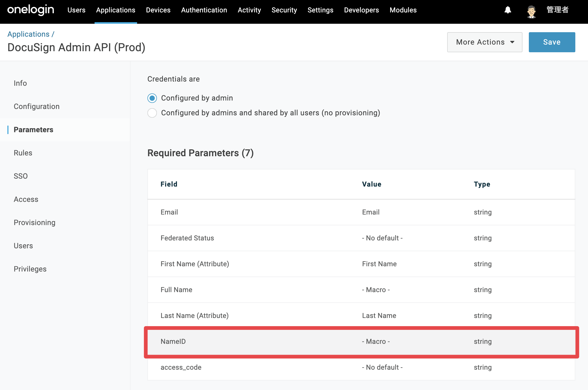Open the Devices menu

pyautogui.click(x=158, y=10)
